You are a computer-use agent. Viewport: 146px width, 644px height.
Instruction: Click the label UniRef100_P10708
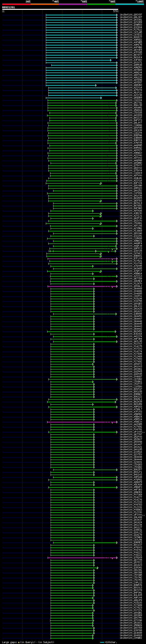point(131,263)
